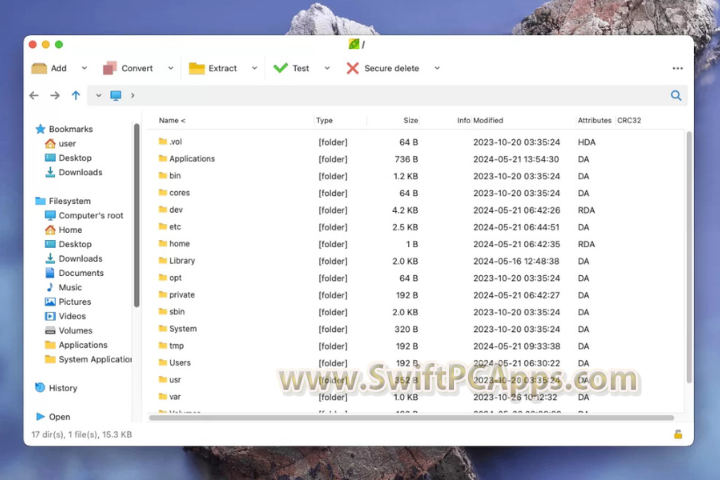Click the Bookmarks star icon
Image resolution: width=720 pixels, height=480 pixels.
point(40,129)
